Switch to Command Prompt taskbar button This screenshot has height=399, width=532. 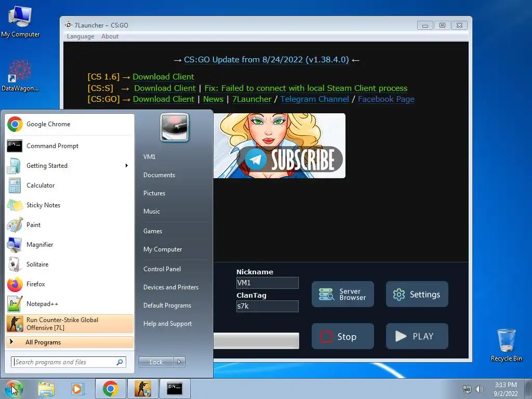[175, 389]
